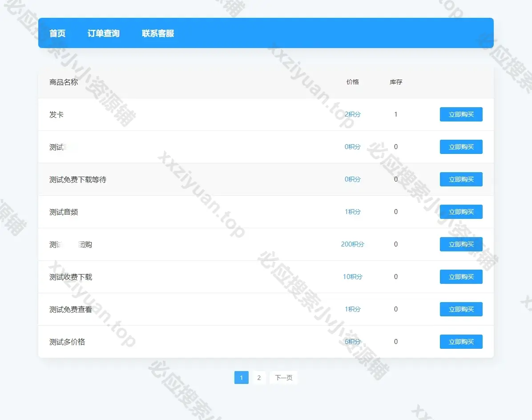The image size is (532, 420).
Task: Purchase the 200积分 团购 product
Action: pyautogui.click(x=461, y=244)
